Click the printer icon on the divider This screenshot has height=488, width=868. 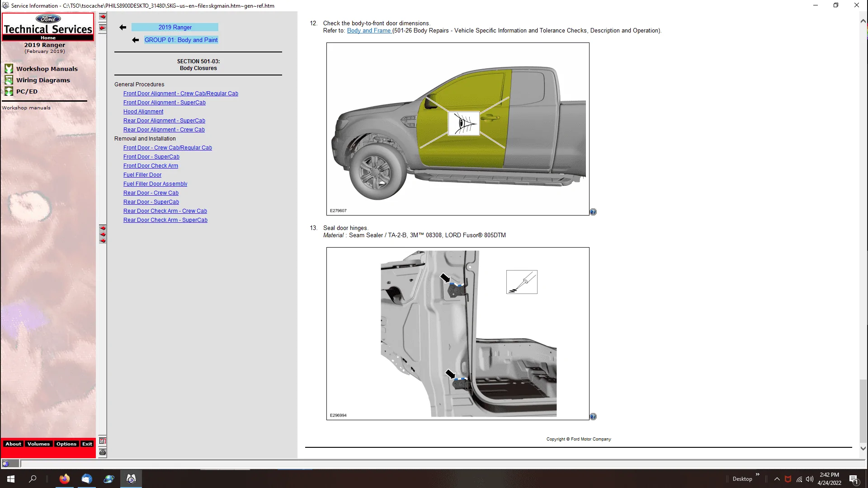coord(103,452)
